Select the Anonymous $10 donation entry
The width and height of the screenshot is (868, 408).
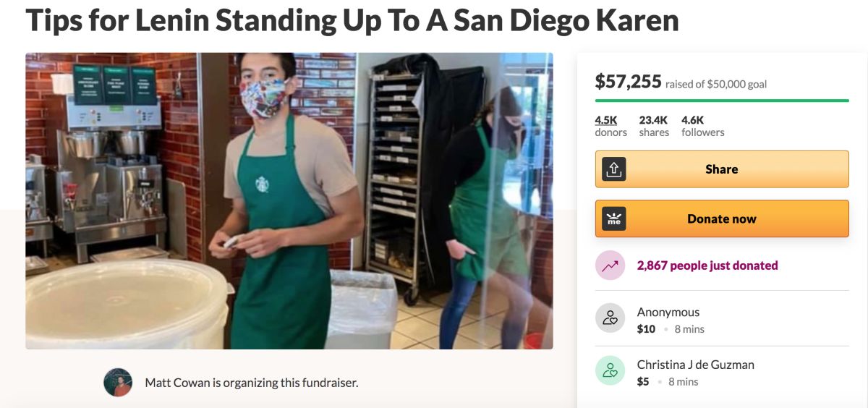pos(722,318)
